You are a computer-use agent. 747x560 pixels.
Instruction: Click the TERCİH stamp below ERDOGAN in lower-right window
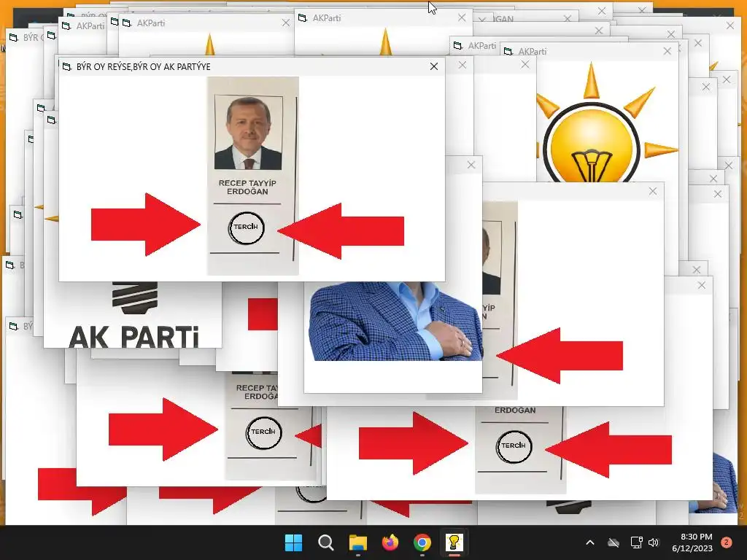coord(514,446)
